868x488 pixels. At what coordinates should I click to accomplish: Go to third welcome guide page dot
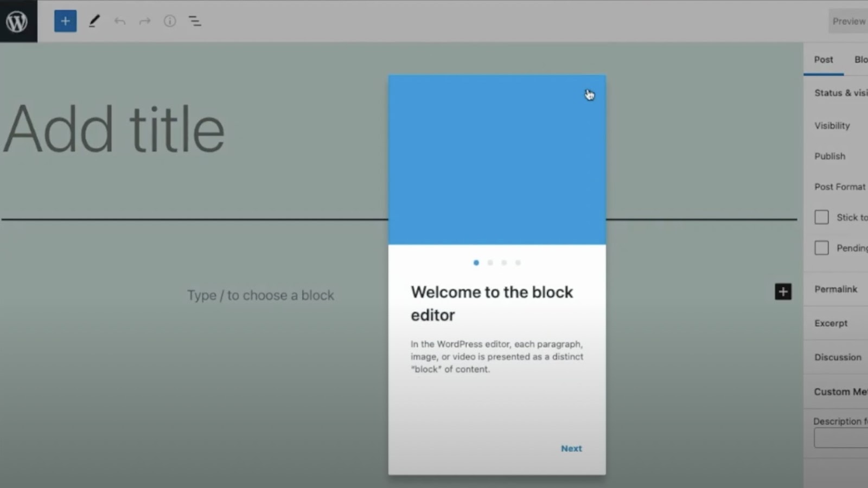[x=504, y=262]
